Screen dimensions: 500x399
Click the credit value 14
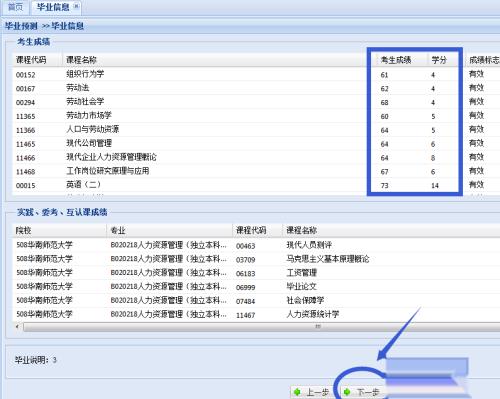coord(435,186)
